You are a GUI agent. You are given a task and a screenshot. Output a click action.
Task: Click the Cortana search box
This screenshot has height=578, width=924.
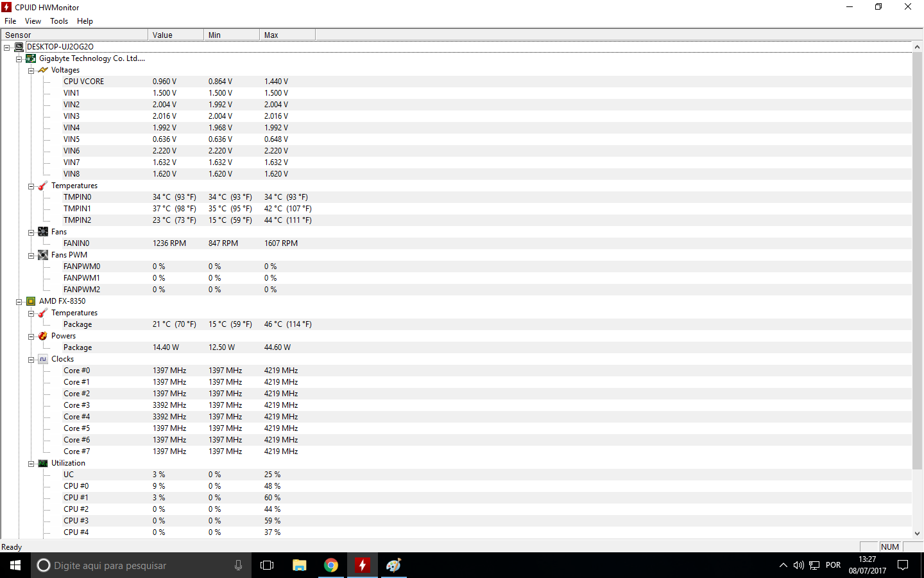141,565
